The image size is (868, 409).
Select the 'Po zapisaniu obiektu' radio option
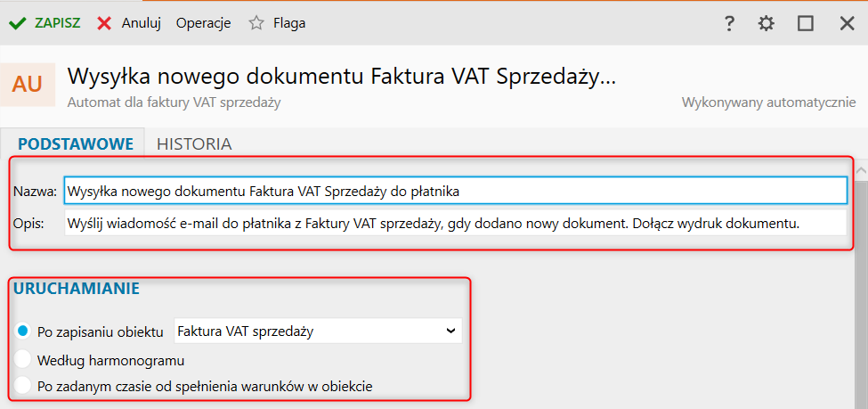(23, 331)
